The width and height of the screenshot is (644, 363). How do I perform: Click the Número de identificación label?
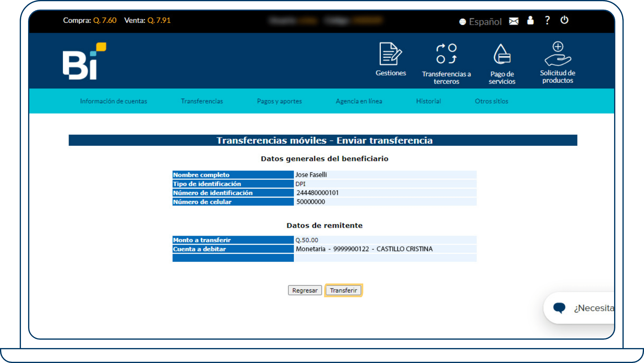click(x=213, y=193)
